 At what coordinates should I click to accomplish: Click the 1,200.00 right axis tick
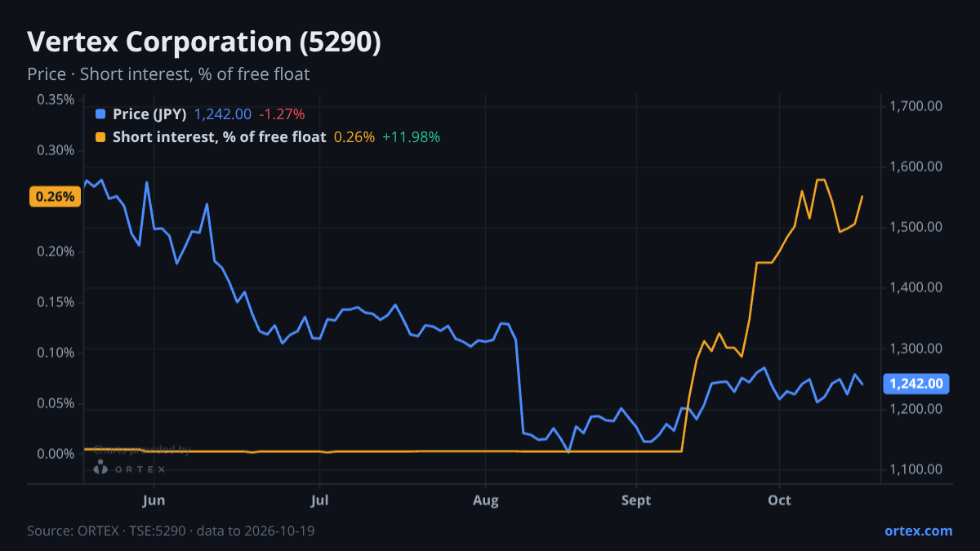(916, 409)
